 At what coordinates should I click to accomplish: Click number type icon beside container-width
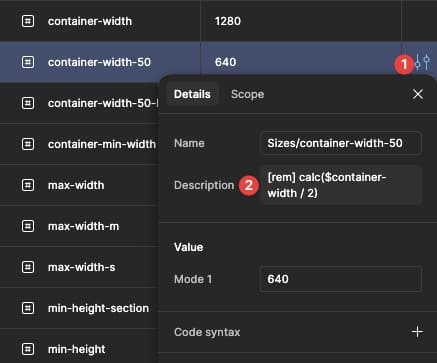[x=28, y=21]
